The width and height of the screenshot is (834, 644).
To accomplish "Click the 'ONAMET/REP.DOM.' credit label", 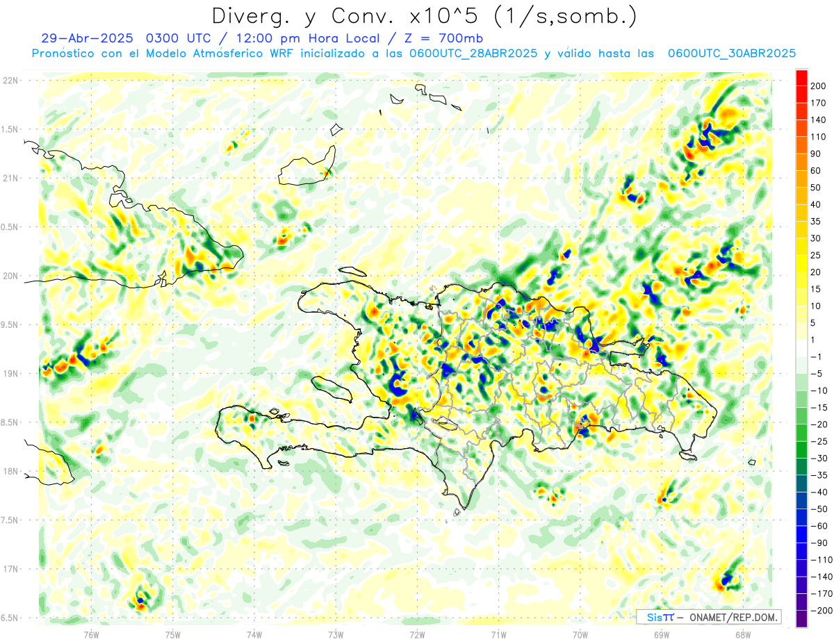I will click(734, 617).
